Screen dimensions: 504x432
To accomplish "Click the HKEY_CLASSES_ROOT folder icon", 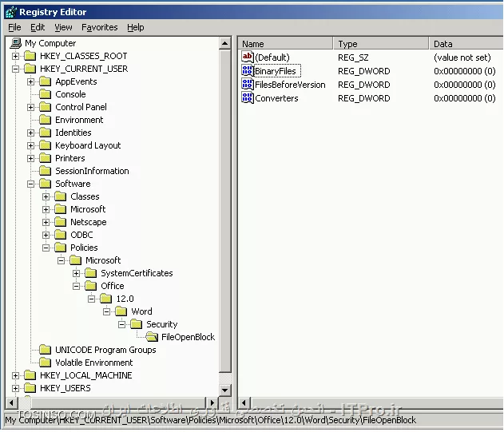I will click(x=30, y=56).
